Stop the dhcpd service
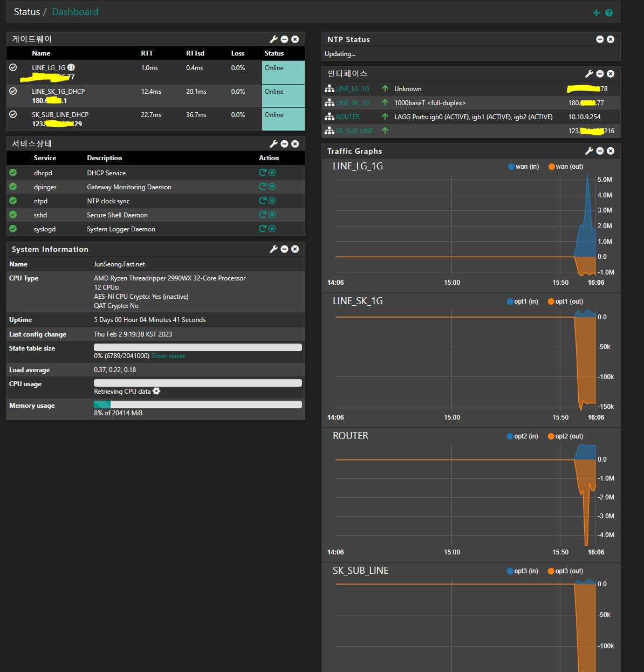The image size is (644, 672). 272,173
